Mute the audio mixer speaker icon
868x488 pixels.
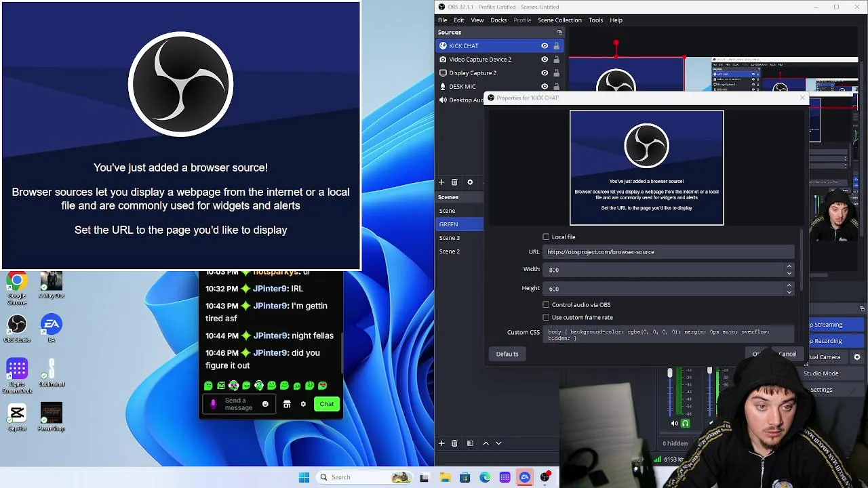674,424
